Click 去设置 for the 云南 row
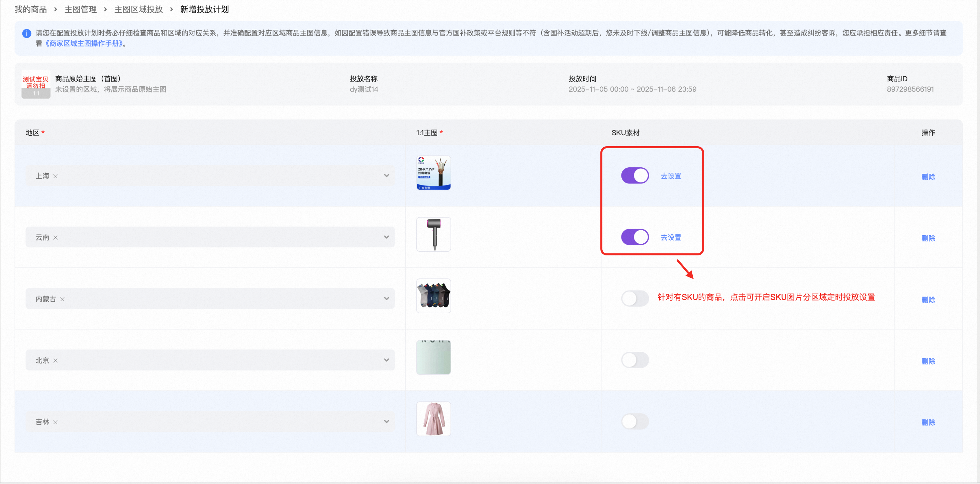The image size is (980, 484). coord(670,237)
